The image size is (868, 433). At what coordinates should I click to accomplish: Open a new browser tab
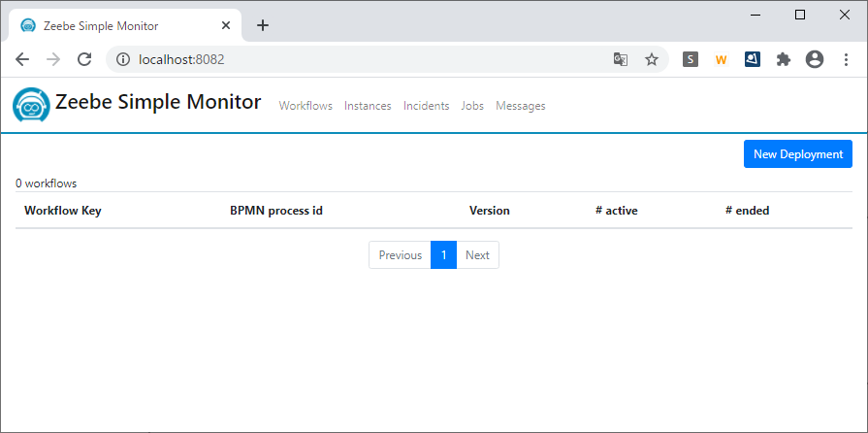[263, 25]
